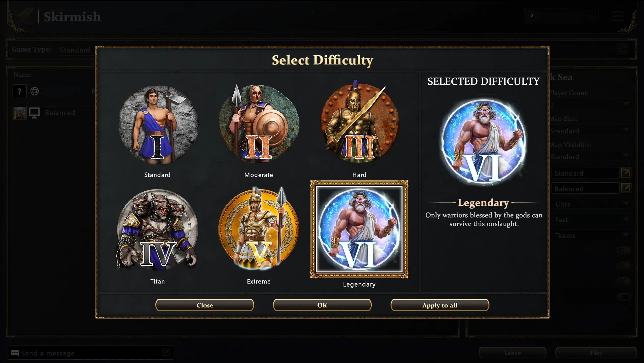Open the Fast speed dropdown
The width and height of the screenshot is (644, 363).
click(591, 220)
